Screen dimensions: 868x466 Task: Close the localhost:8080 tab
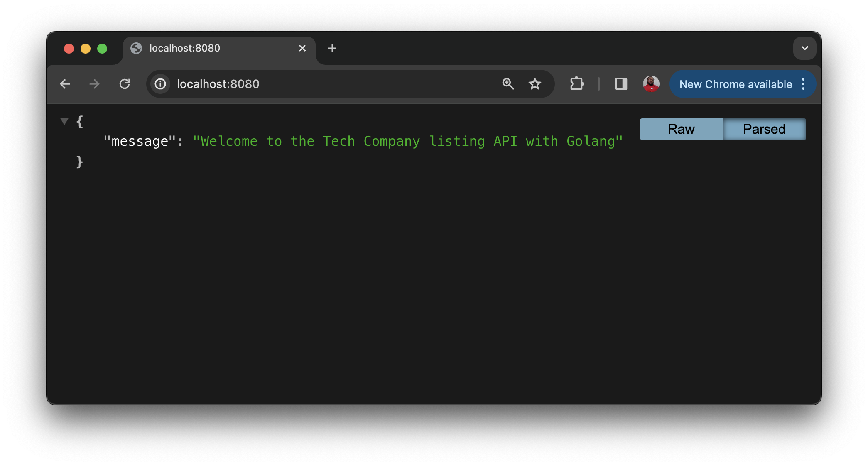[302, 48]
